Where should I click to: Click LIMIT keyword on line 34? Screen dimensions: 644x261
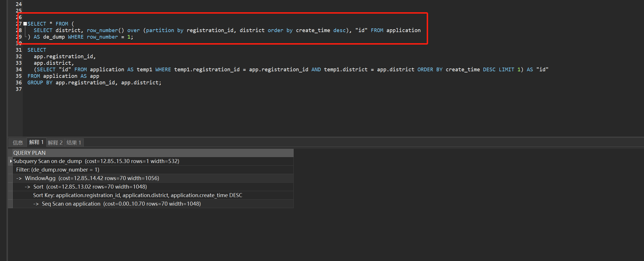(506, 70)
